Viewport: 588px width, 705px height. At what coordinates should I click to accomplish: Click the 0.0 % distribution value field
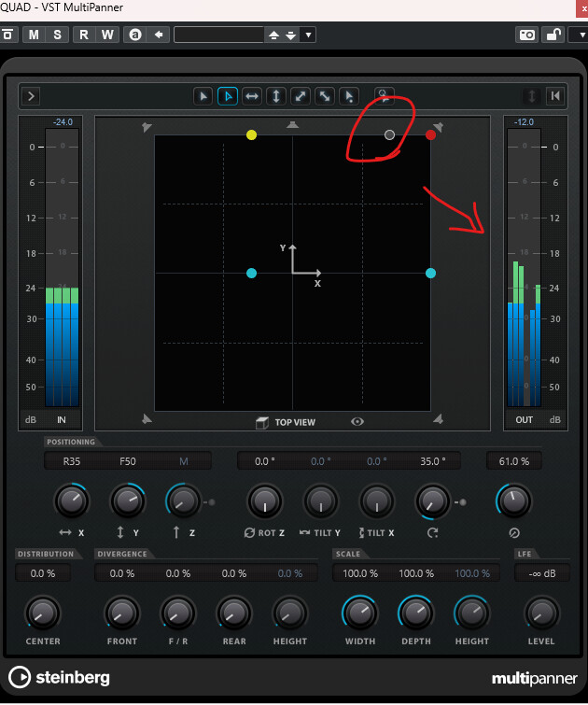click(x=43, y=573)
